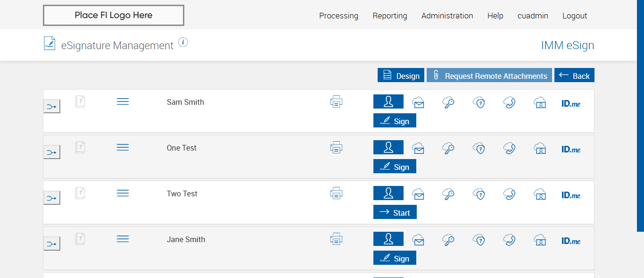
Task: Click the info icon beside eSignature Management
Action: [x=183, y=42]
